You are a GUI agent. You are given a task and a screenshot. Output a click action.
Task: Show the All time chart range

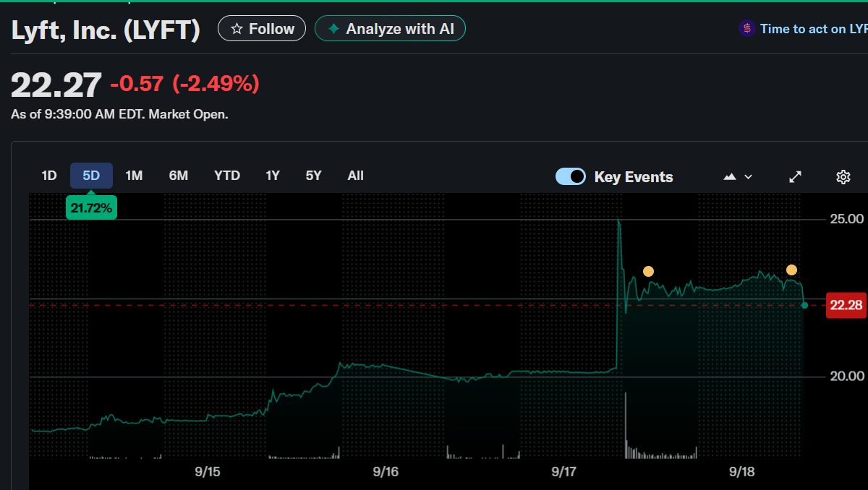[356, 176]
